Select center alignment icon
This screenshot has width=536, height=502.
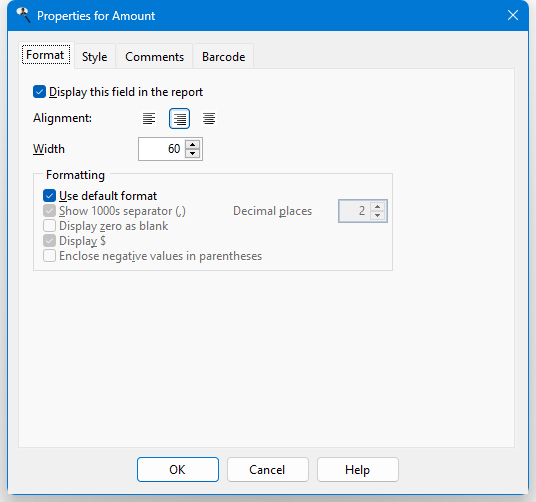(x=209, y=119)
